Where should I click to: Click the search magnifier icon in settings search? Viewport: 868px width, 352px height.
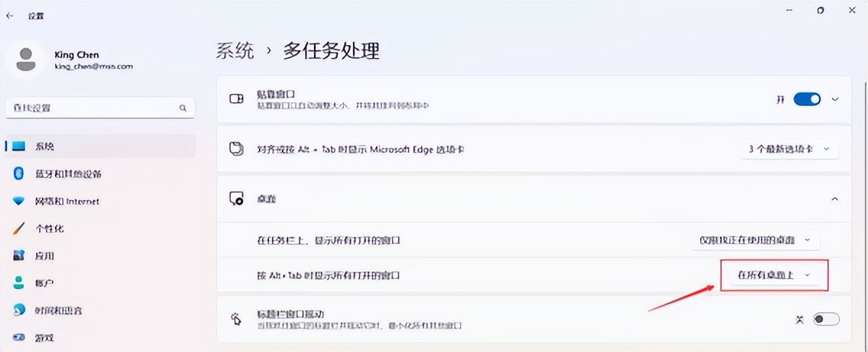tap(183, 107)
